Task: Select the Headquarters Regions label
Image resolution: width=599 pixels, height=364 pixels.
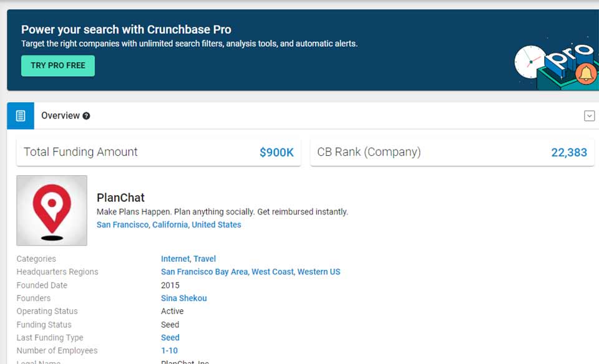Action: (x=57, y=272)
